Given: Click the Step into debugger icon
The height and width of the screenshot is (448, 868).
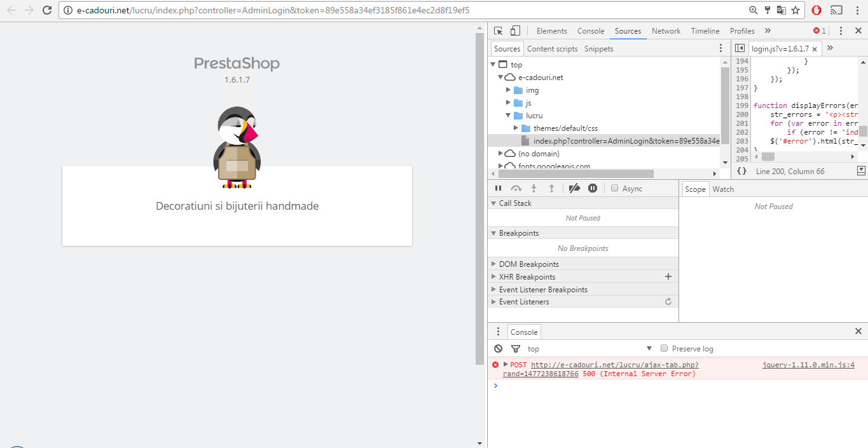Looking at the screenshot, I should click(x=534, y=188).
